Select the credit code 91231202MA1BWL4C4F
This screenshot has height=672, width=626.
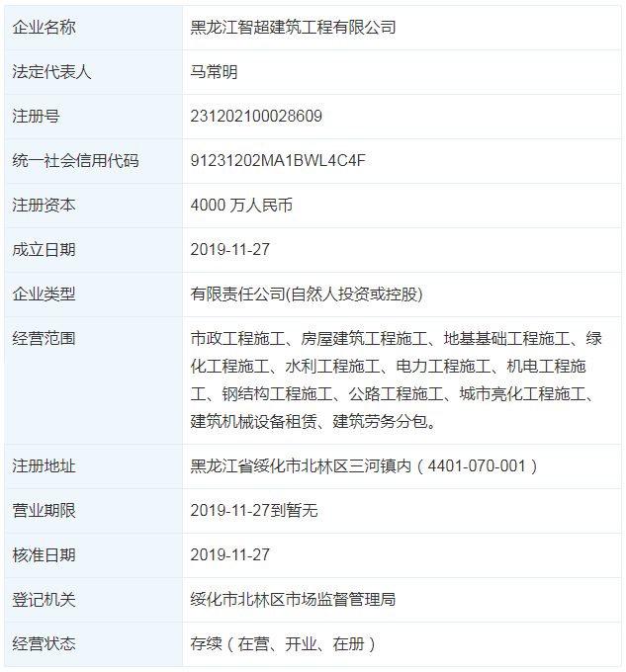(x=278, y=161)
